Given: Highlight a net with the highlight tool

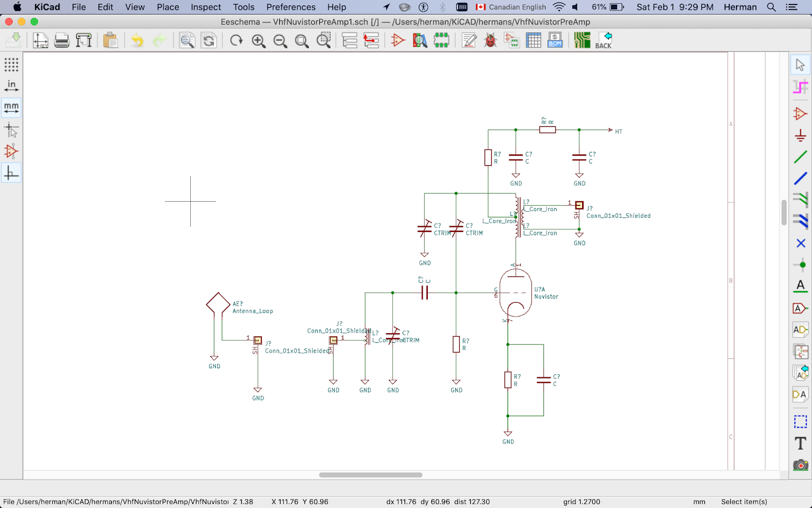Looking at the screenshot, I should tap(800, 87).
